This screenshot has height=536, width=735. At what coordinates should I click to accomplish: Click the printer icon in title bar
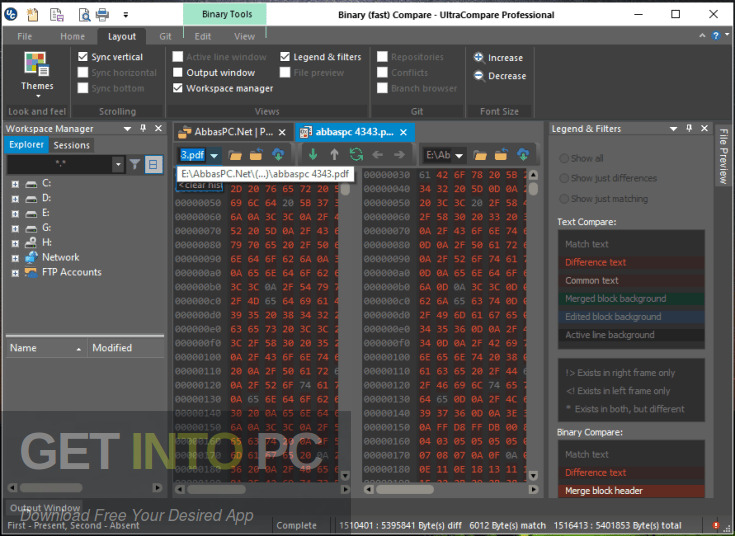tap(102, 15)
